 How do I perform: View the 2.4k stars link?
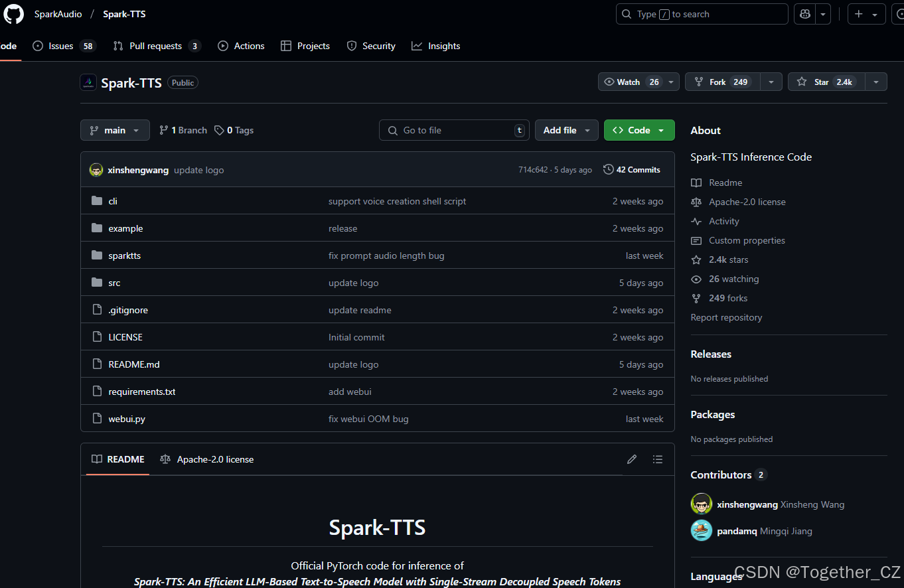pos(719,259)
